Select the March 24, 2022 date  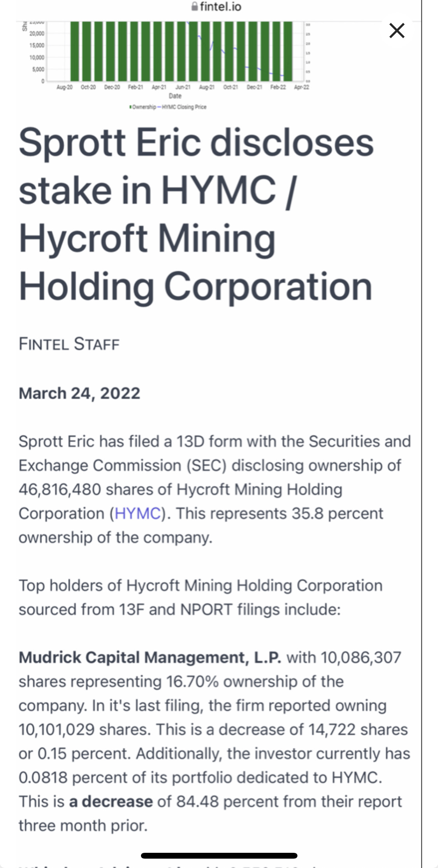point(79,393)
